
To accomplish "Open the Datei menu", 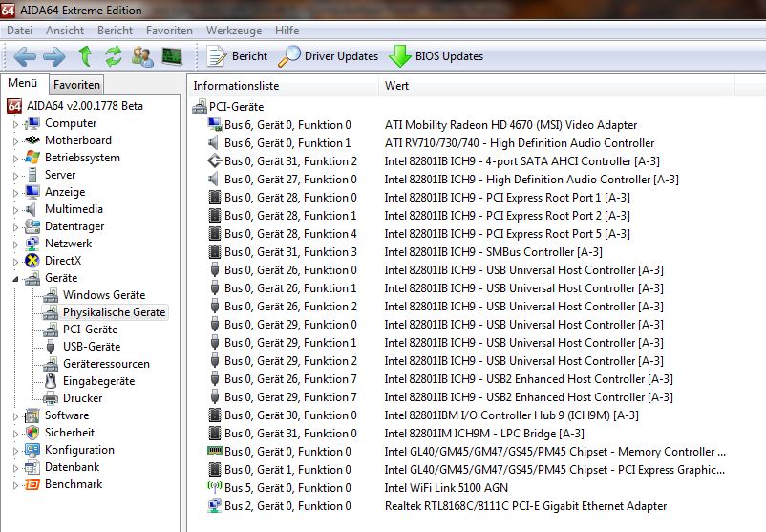I will pos(19,31).
